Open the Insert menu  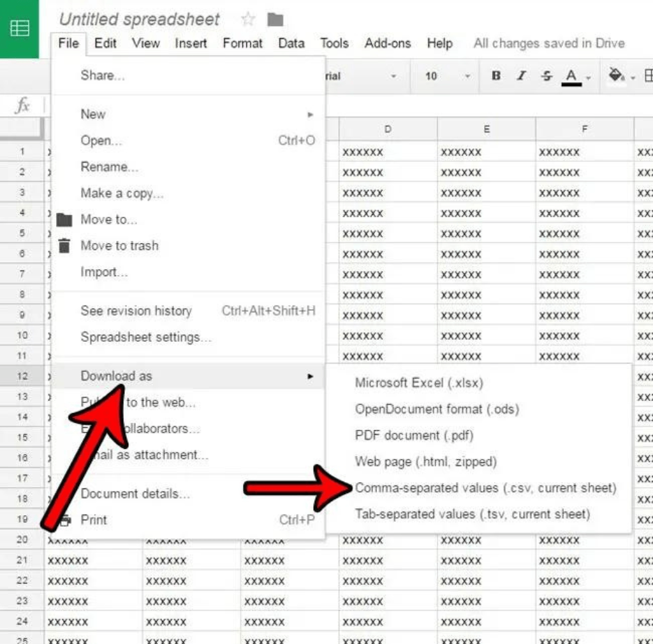pyautogui.click(x=191, y=43)
